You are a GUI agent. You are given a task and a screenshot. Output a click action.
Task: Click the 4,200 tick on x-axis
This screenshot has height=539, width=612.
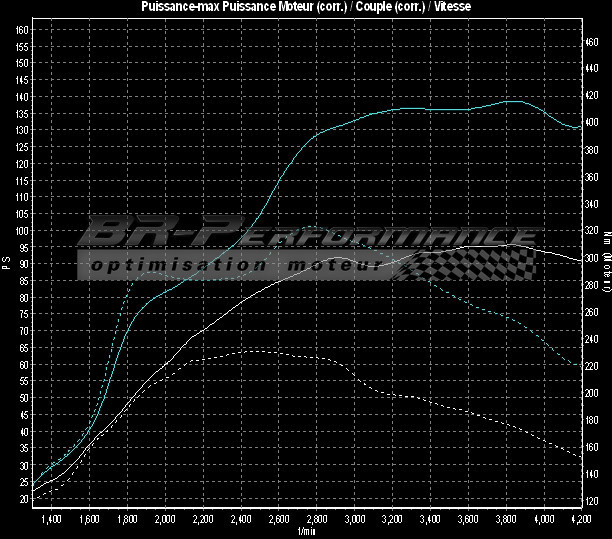(x=578, y=520)
